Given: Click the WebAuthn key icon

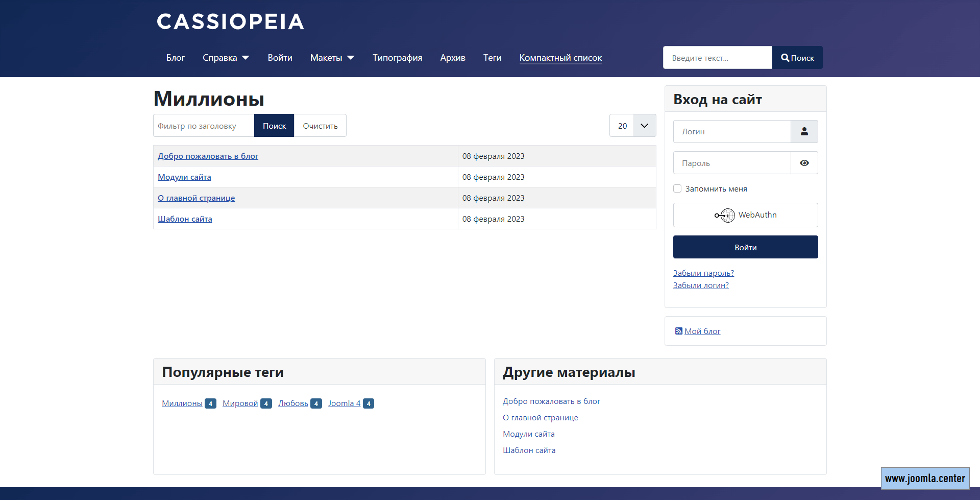Looking at the screenshot, I should (724, 215).
